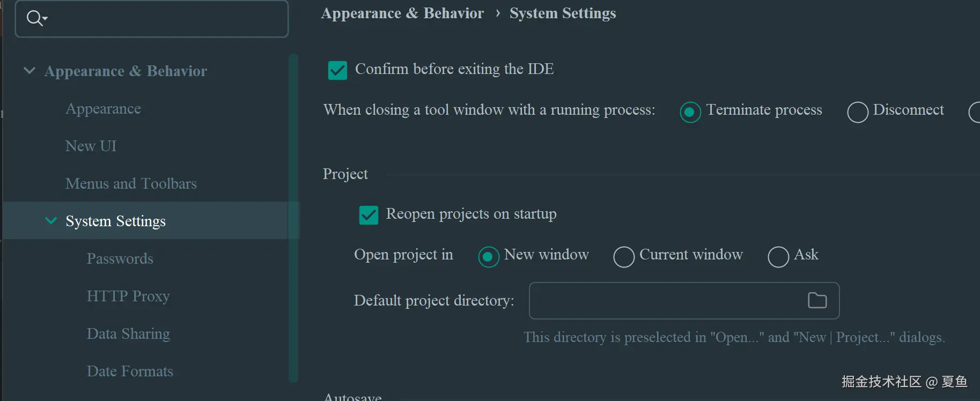Collapse the Appearance & Behavior section

coord(30,71)
